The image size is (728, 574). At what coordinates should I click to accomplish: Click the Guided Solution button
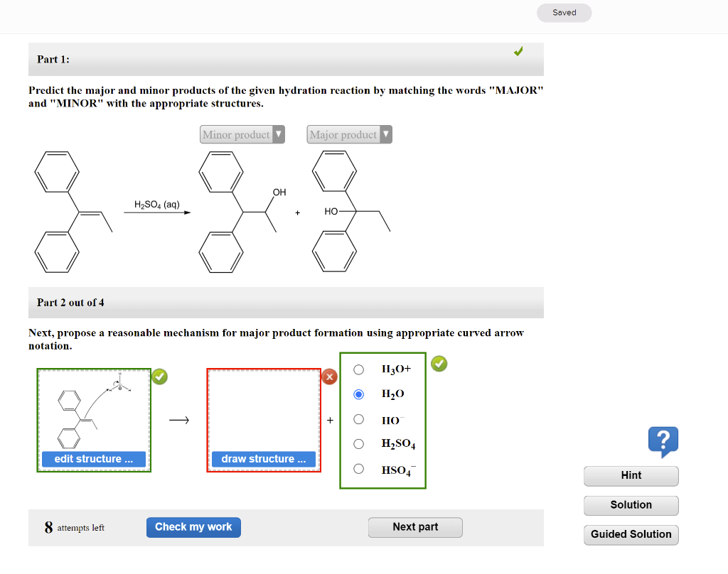coord(631,534)
